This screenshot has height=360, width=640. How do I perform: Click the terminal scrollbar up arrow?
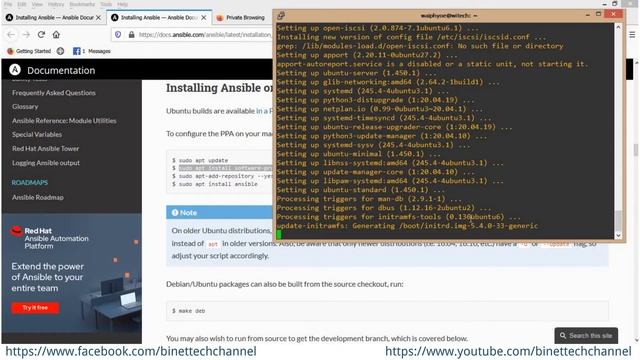click(x=618, y=27)
